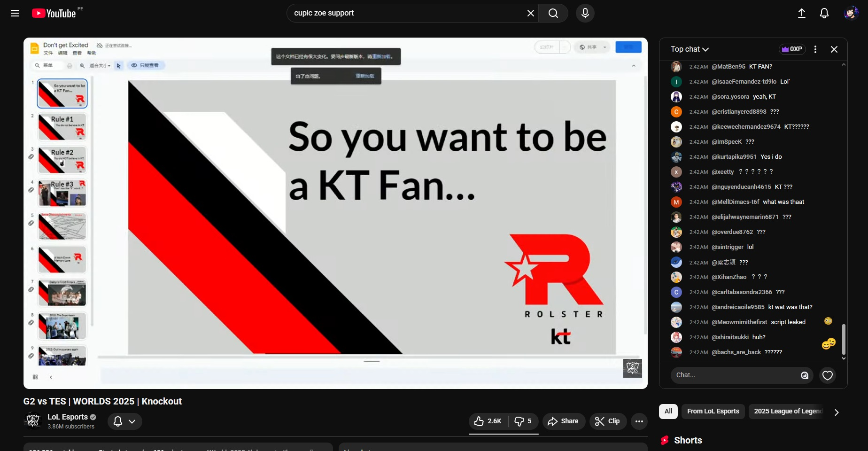Go to the YouTube home logo
The height and width of the screenshot is (451, 868).
[x=54, y=13]
